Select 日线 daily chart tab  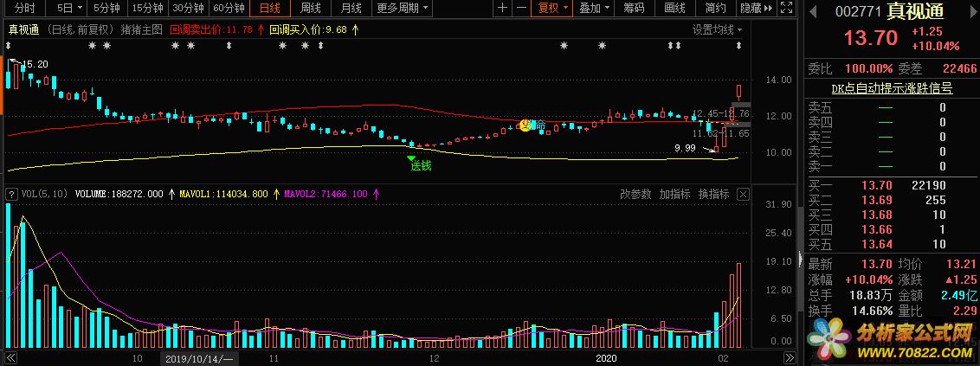click(269, 8)
